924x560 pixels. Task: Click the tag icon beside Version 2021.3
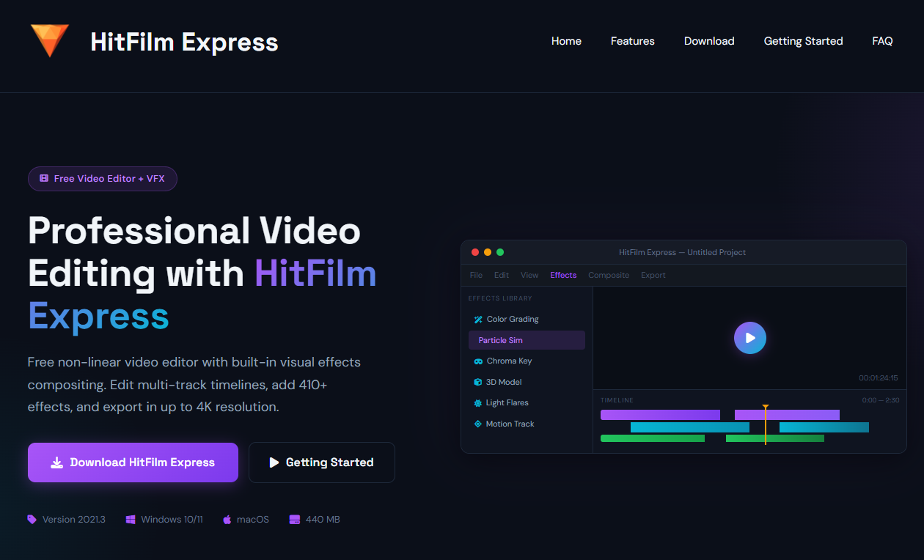click(32, 519)
